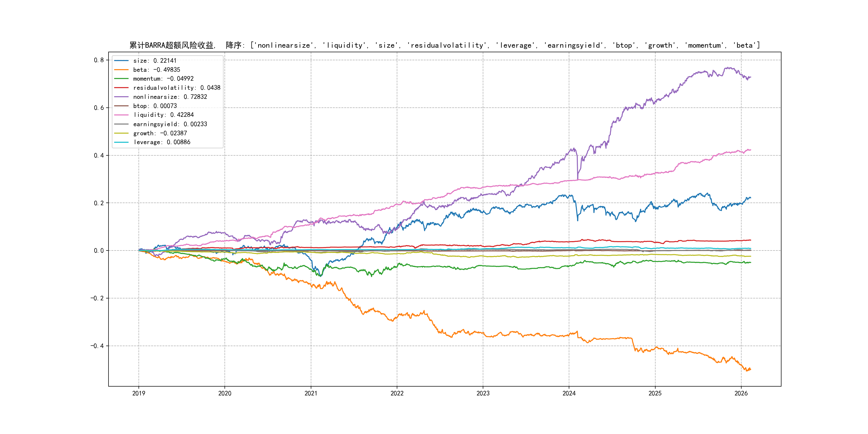Click the 2026 x-axis tick label
The height and width of the screenshot is (434, 868).
(x=741, y=393)
